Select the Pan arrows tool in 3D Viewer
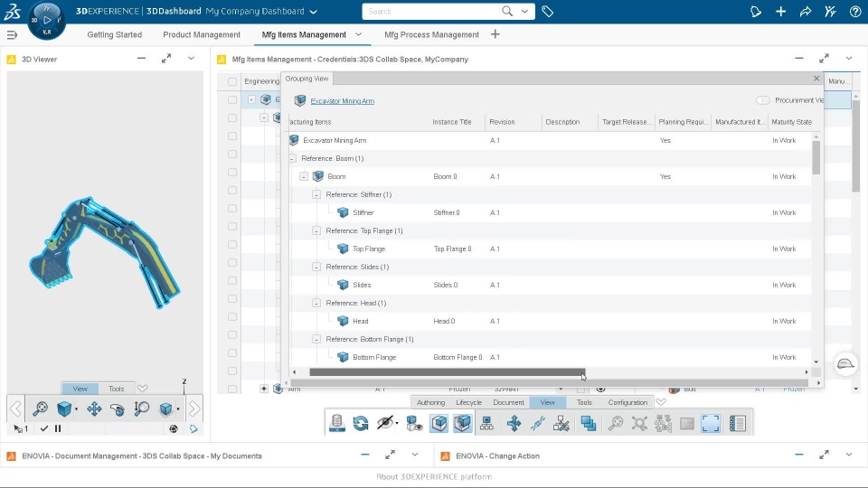The width and height of the screenshot is (868, 488). pyautogui.click(x=94, y=408)
